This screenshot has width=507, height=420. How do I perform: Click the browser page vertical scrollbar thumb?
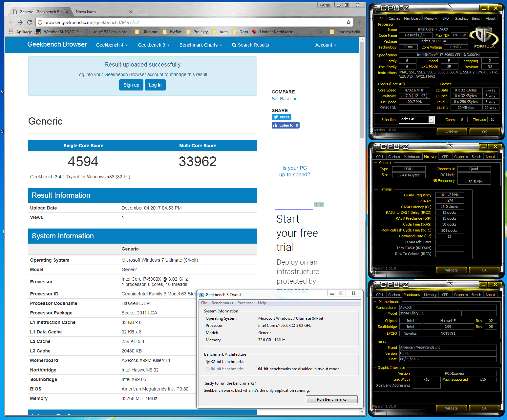tap(362, 90)
